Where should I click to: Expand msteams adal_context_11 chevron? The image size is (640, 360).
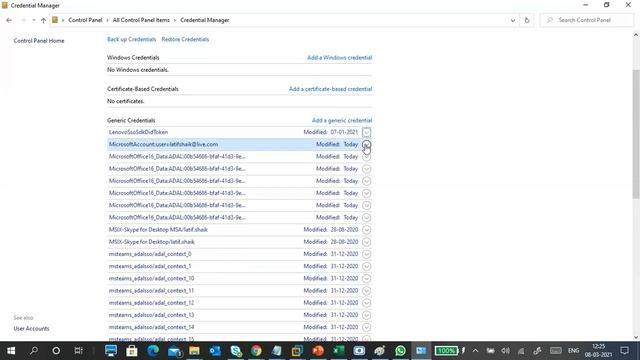[x=367, y=291]
